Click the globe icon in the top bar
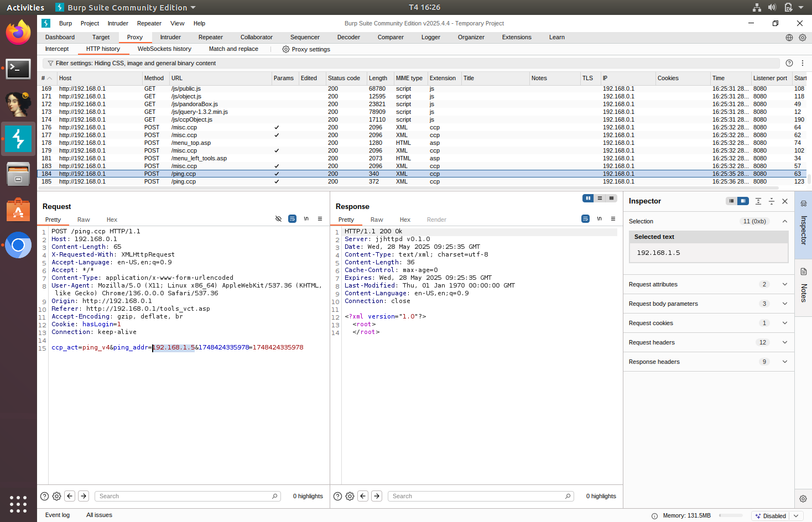 pos(789,38)
